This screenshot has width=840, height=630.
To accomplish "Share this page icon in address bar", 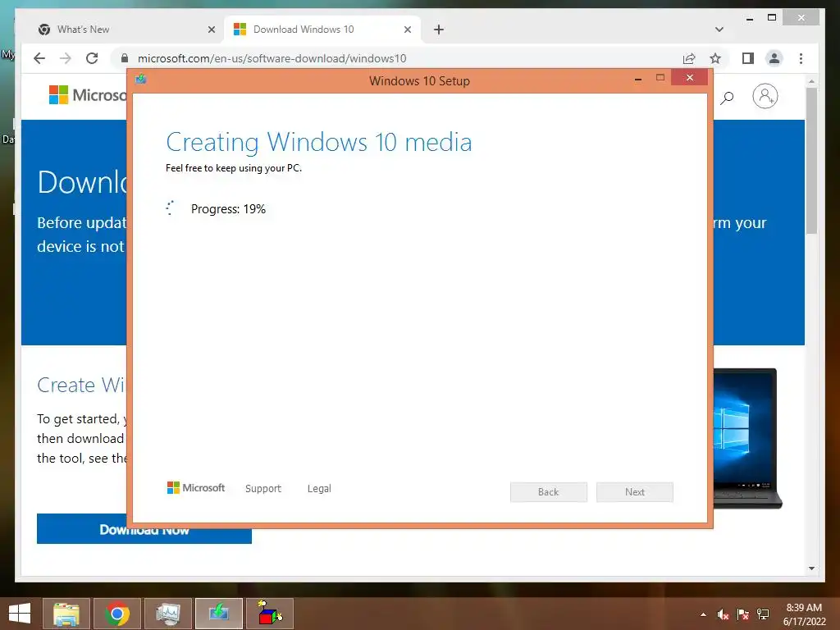I will point(689,58).
